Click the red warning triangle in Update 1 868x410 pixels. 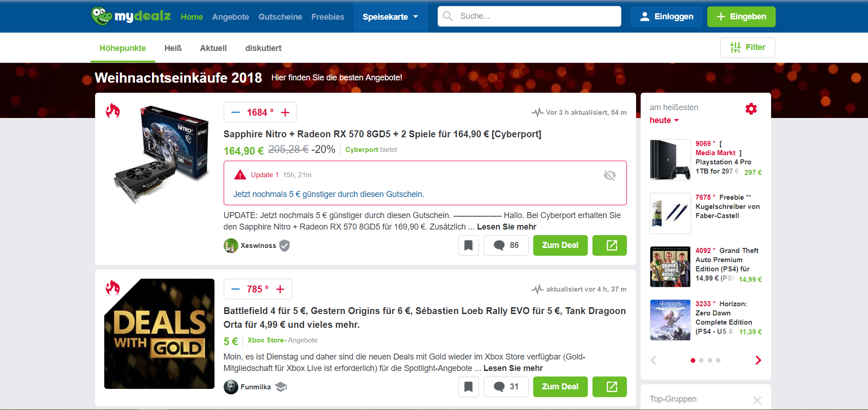(240, 174)
